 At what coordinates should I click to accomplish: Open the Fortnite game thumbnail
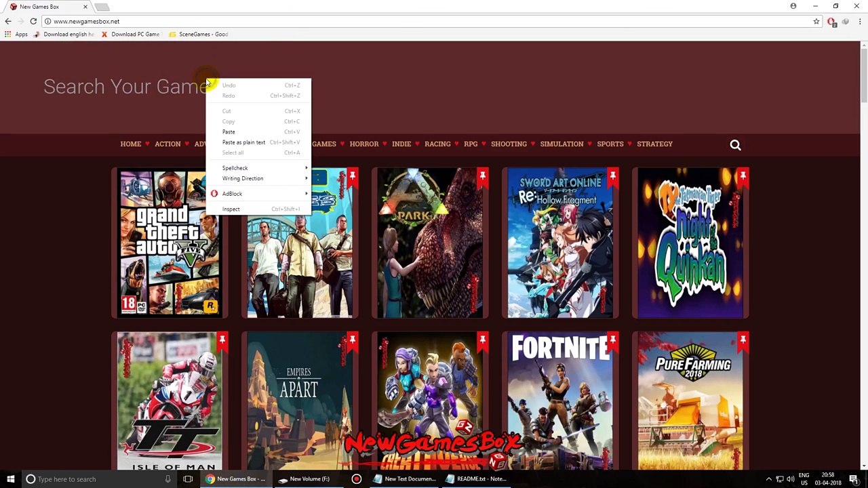[559, 401]
